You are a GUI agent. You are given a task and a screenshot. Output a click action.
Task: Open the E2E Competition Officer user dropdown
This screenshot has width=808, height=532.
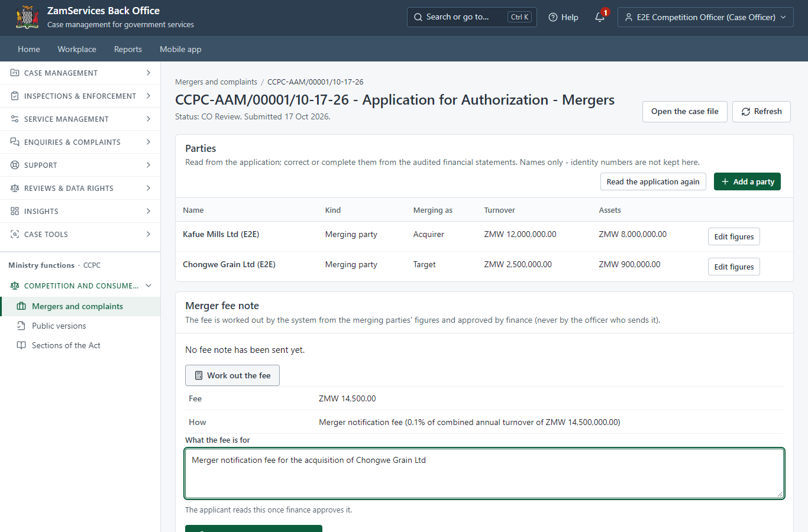coord(706,17)
